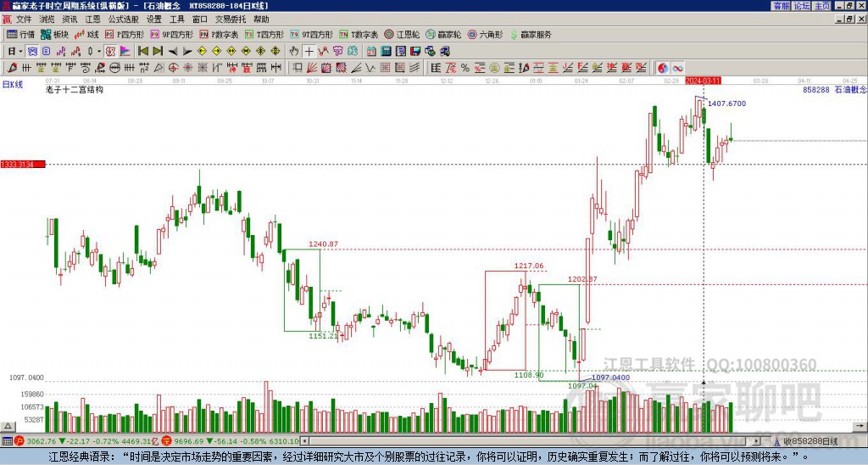Open the 板块 sector view
This screenshot has height=465, width=868.
click(x=54, y=34)
